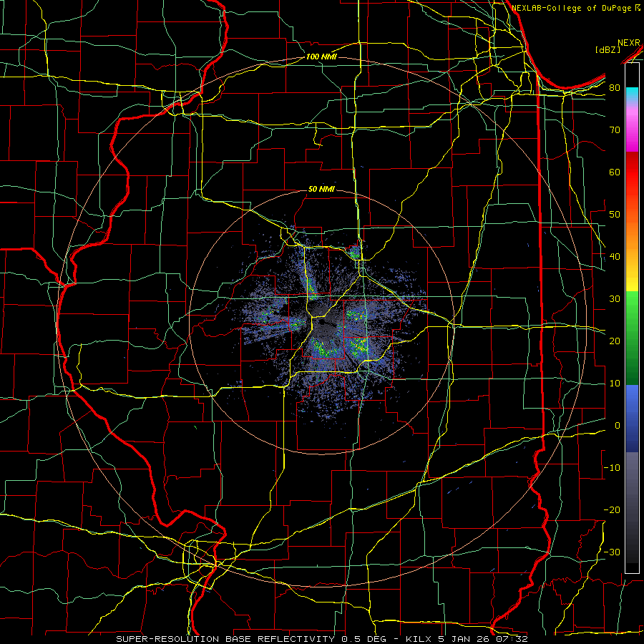Click the 10 dBZ scale value
Image resolution: width=644 pixels, height=644 pixels.
click(615, 384)
